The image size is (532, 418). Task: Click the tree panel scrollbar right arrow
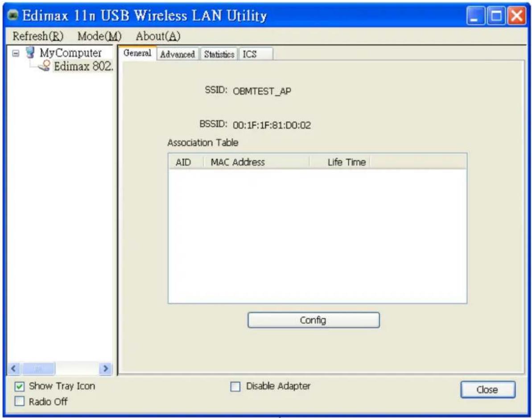pyautogui.click(x=106, y=368)
